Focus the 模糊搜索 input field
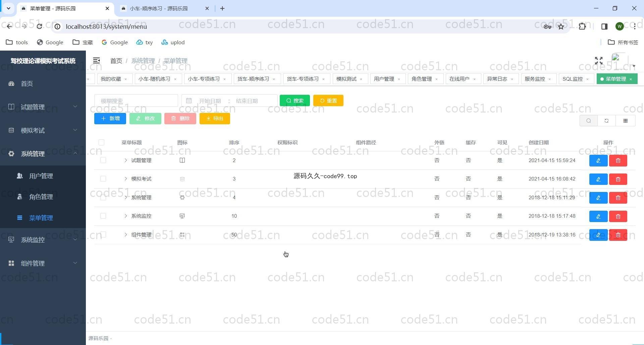This screenshot has height=345, width=644. (x=136, y=100)
